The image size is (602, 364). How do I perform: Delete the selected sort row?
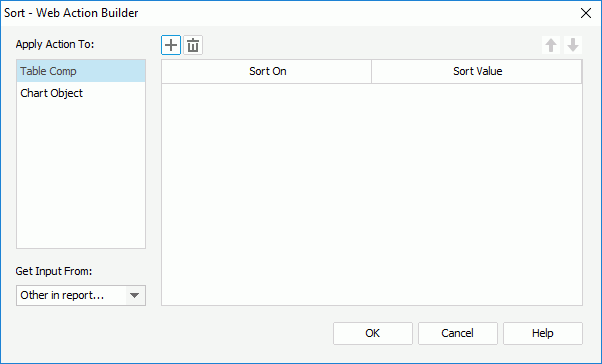point(193,45)
